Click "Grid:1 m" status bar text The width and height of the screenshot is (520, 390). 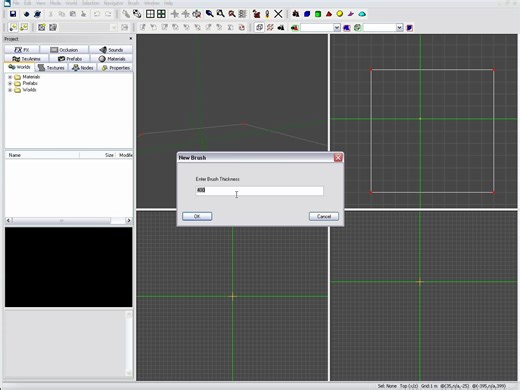429,386
